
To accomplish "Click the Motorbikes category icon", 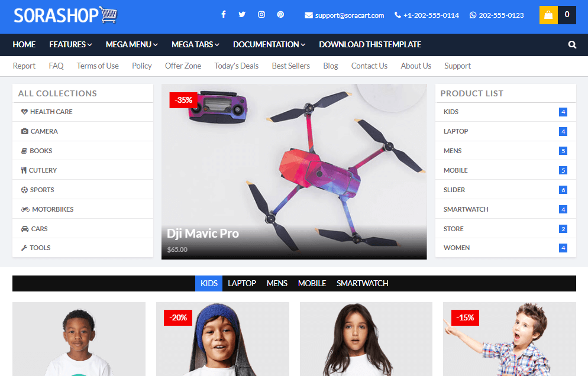I will pos(25,209).
